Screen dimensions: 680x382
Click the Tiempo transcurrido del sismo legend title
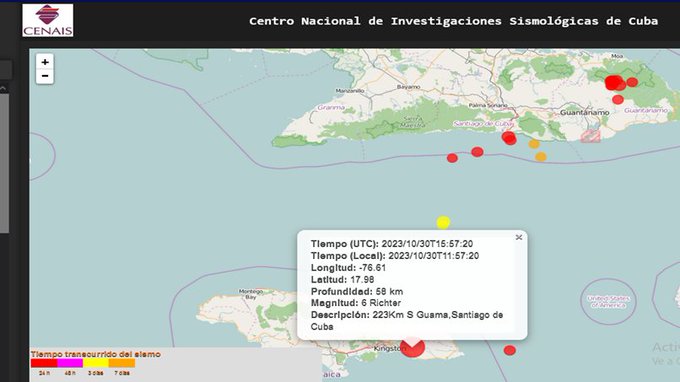click(x=96, y=354)
